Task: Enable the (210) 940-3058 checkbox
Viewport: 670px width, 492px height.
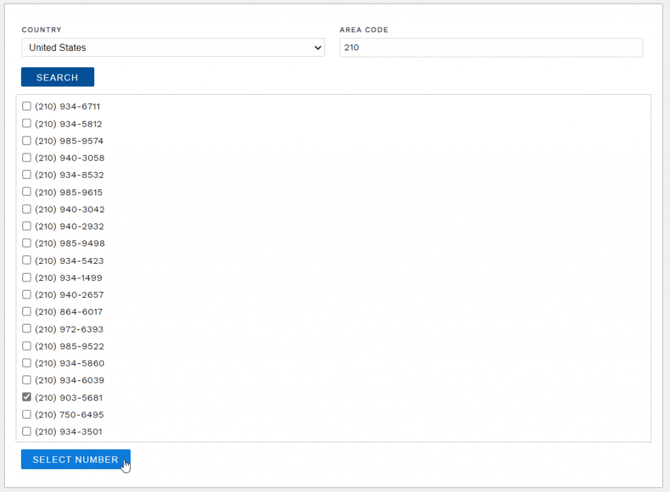Action: [27, 157]
